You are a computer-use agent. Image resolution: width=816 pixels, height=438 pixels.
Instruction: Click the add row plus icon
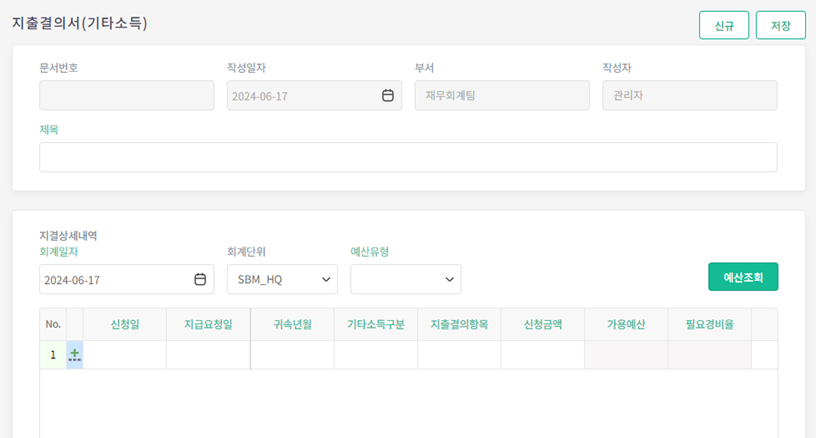coord(74,355)
